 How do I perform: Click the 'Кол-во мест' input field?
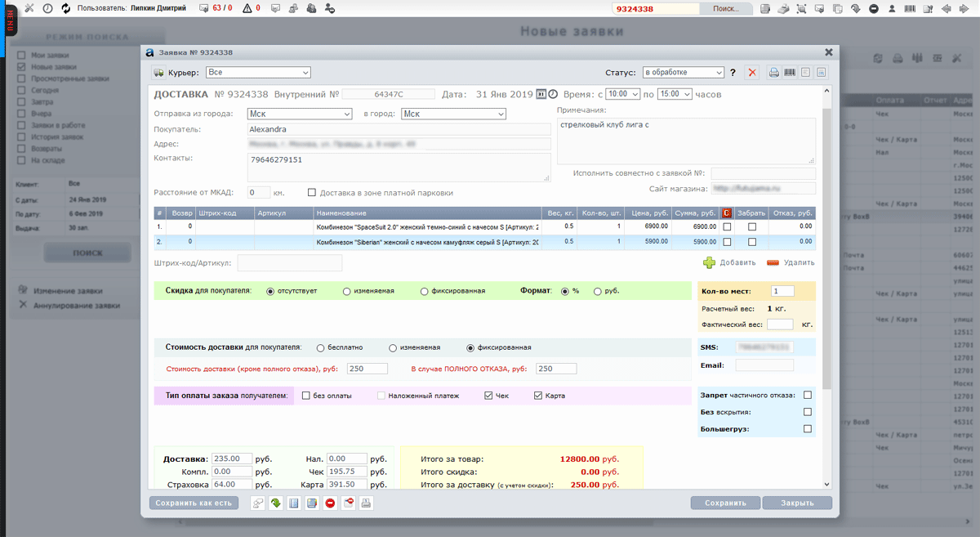pos(782,291)
